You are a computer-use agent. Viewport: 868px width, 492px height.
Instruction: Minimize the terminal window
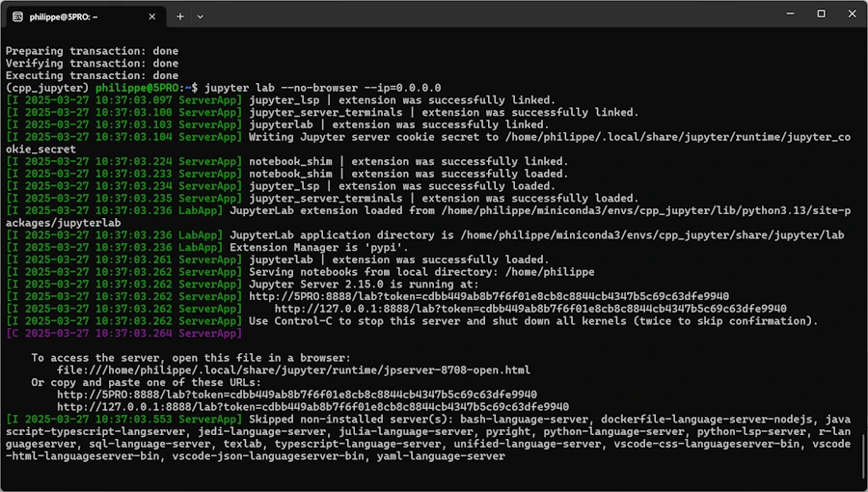point(791,14)
